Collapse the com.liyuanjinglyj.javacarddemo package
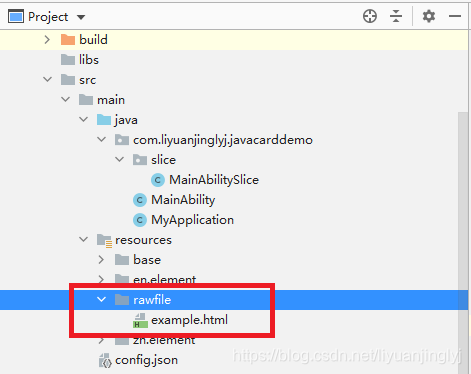Image resolution: width=471 pixels, height=374 pixels. (102, 139)
